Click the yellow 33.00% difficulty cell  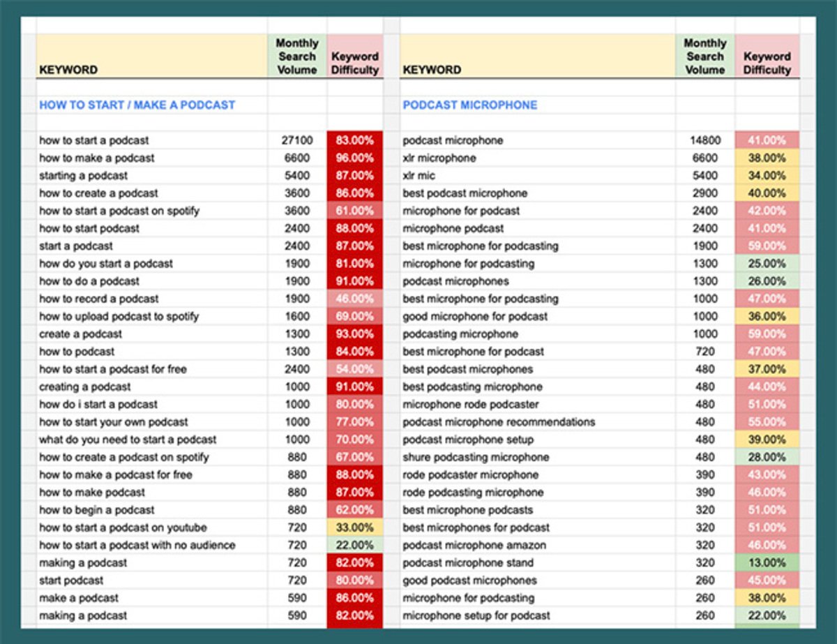[355, 527]
